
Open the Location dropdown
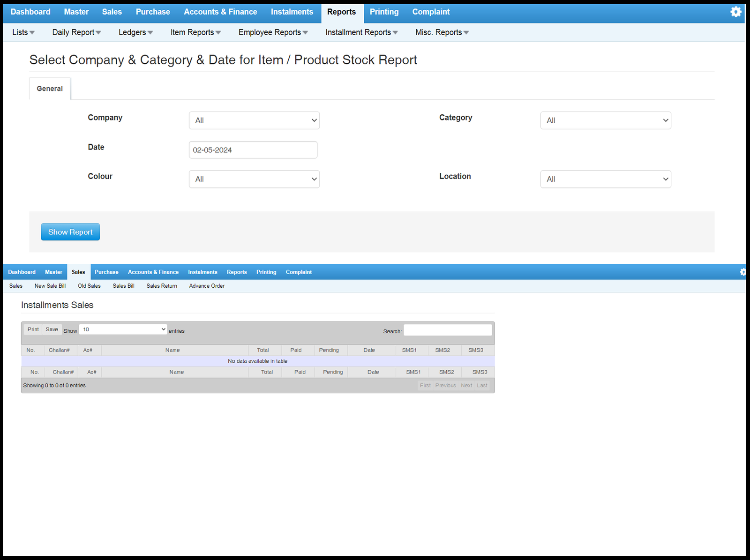pos(605,179)
